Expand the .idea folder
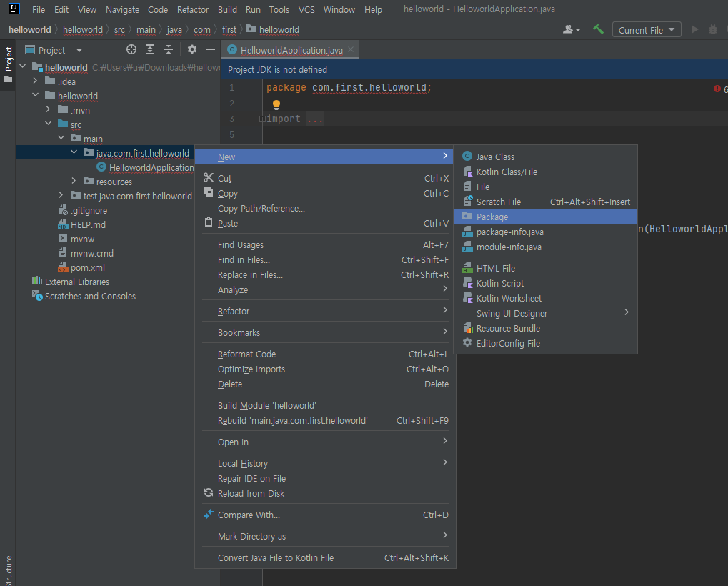The height and width of the screenshot is (586, 728). (x=35, y=81)
